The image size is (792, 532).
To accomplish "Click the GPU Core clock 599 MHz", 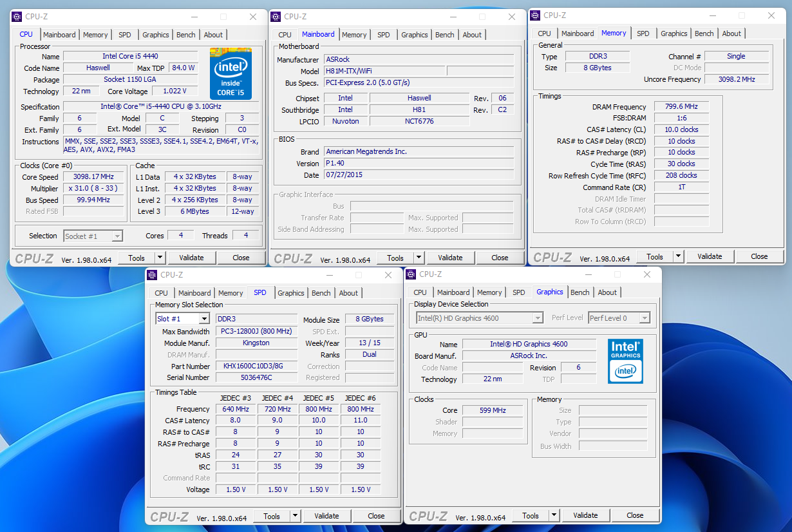I will point(493,410).
